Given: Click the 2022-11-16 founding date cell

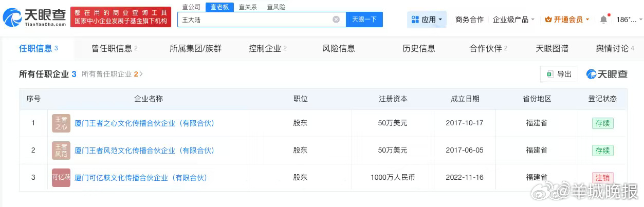Looking at the screenshot, I should (465, 178).
